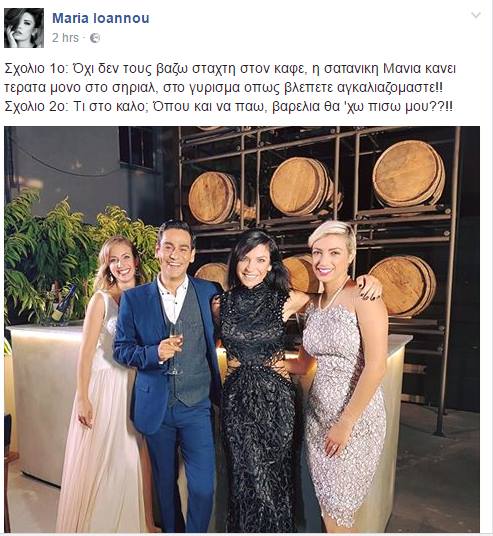
Task: Open the post's '2 hrs' timestamp
Action: pos(65,38)
